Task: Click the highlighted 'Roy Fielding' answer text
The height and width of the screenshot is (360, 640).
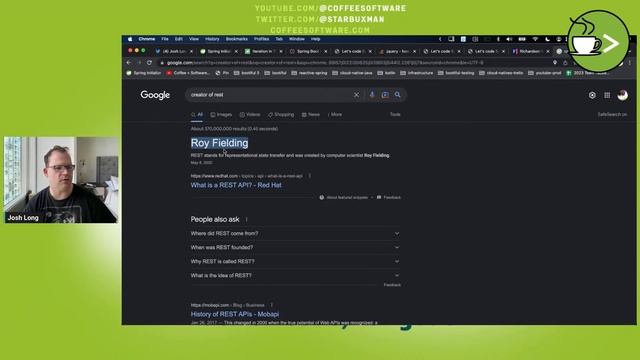Action: coord(220,143)
